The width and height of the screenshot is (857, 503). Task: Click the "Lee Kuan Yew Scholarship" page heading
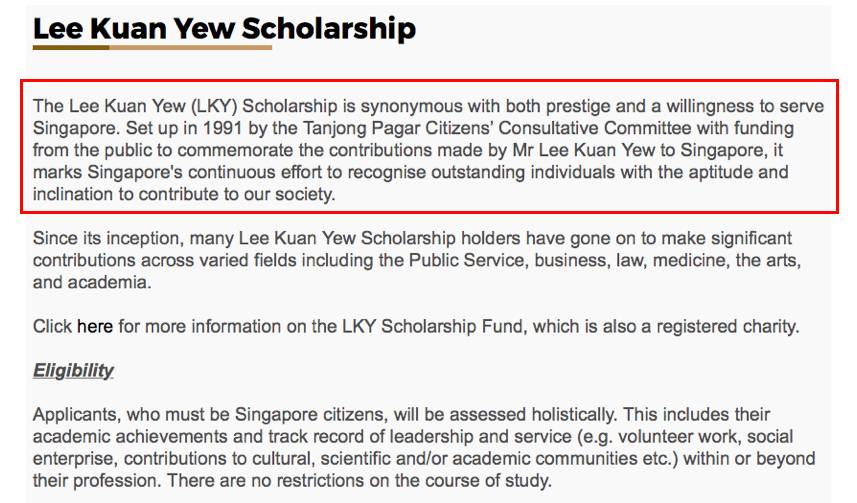tap(224, 28)
